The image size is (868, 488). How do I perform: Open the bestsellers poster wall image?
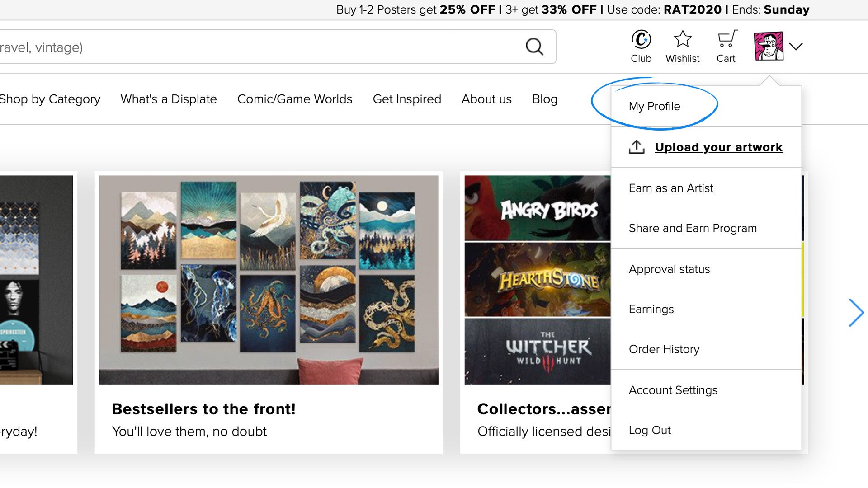pyautogui.click(x=269, y=280)
